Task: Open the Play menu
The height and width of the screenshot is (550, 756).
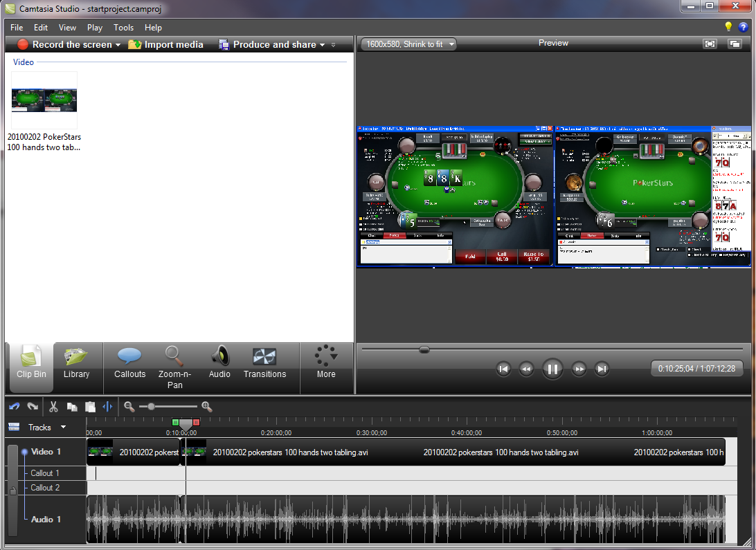Action: [94, 28]
